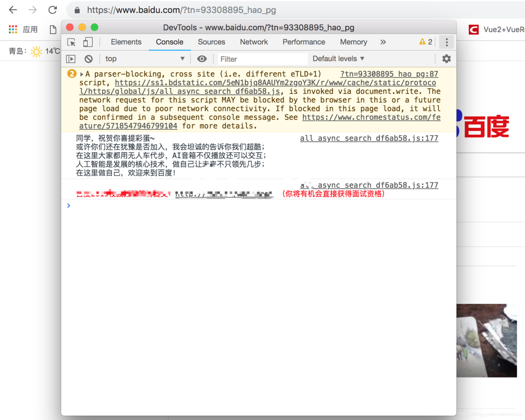
Task: Switch to the Memory tab
Action: pyautogui.click(x=353, y=42)
